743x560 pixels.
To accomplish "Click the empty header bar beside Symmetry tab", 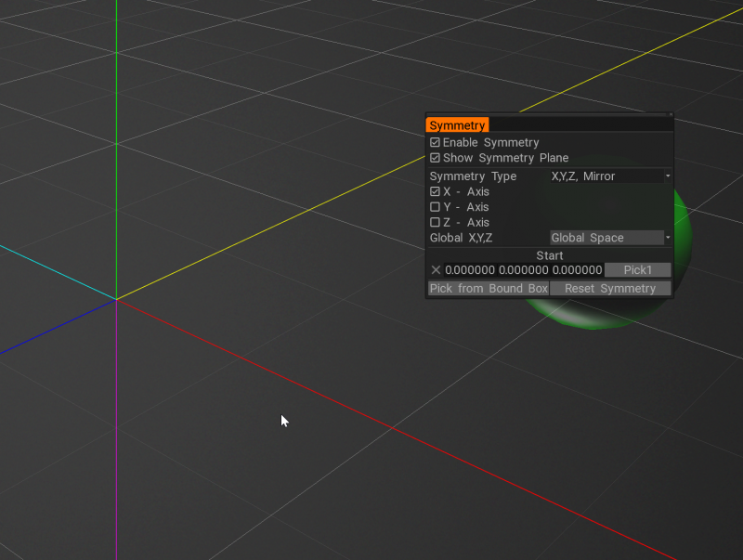I will [x=576, y=125].
